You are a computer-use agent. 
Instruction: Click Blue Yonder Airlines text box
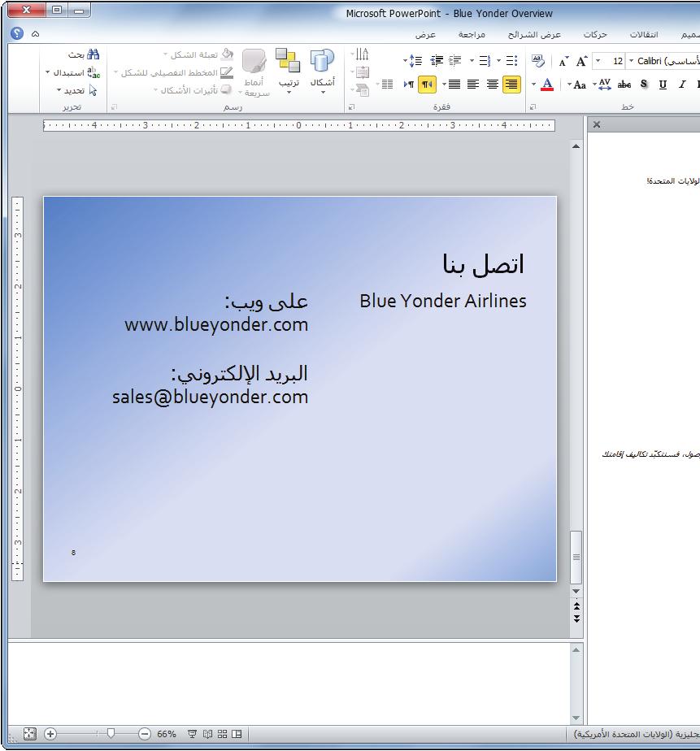pyautogui.click(x=443, y=301)
